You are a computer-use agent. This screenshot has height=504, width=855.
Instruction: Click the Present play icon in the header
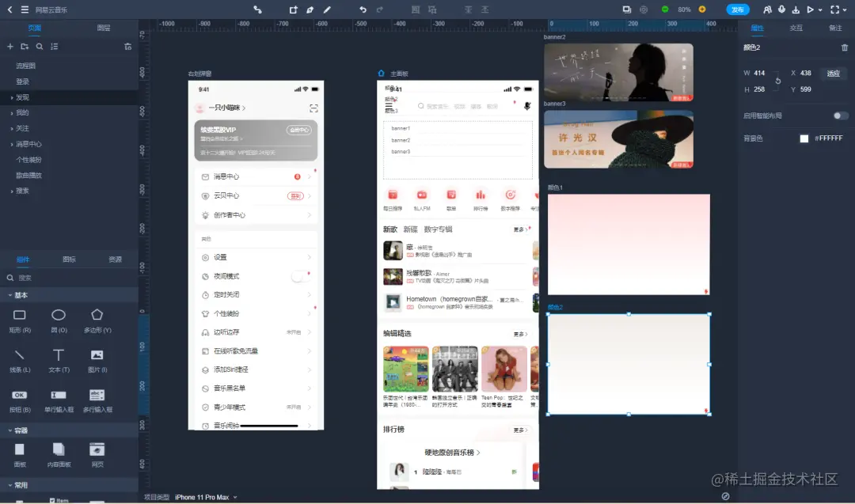pos(810,9)
